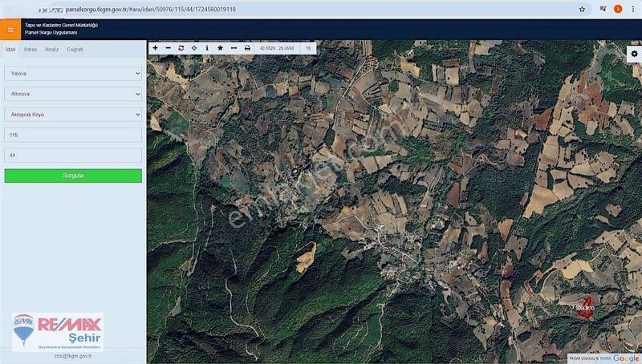642x364 pixels.
Task: Click the map coordinates display in toolbar
Action: pos(277,48)
